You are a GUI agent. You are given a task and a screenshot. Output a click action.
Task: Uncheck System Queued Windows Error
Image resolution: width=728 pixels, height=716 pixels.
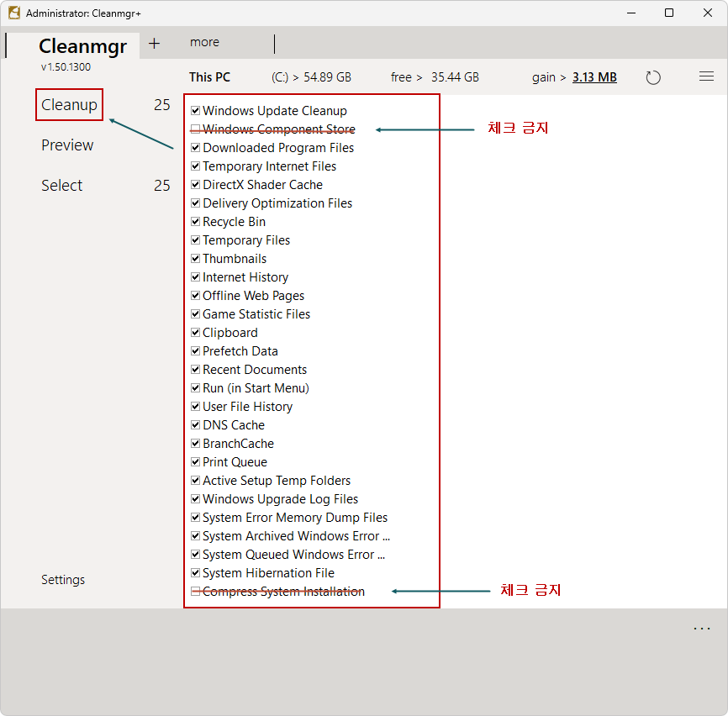(196, 555)
